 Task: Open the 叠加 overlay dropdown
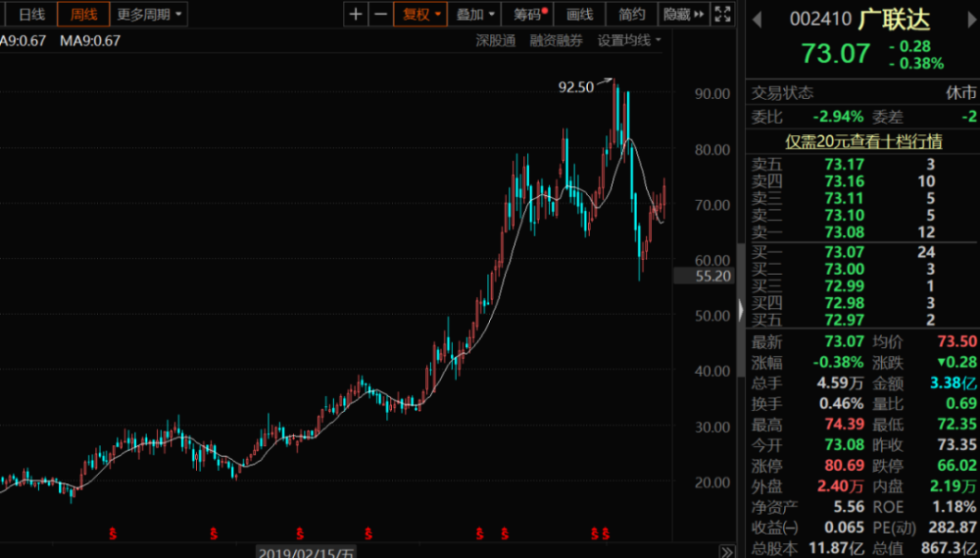(475, 14)
